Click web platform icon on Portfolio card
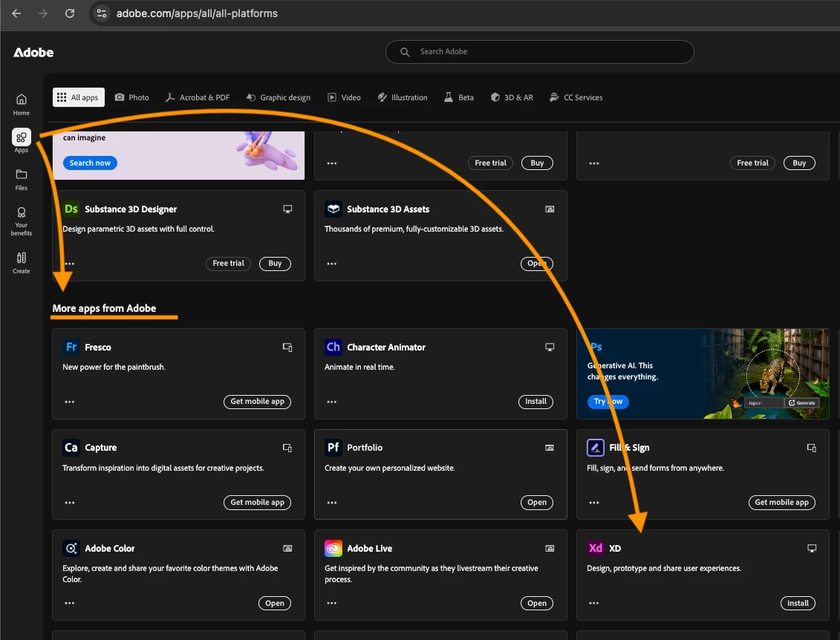Viewport: 840px width, 640px height. pyautogui.click(x=550, y=448)
